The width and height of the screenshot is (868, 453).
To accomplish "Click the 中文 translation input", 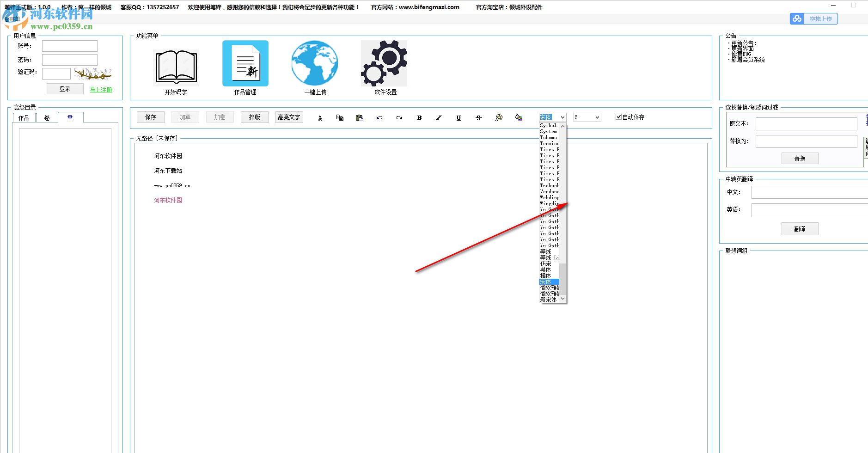I will pos(810,192).
